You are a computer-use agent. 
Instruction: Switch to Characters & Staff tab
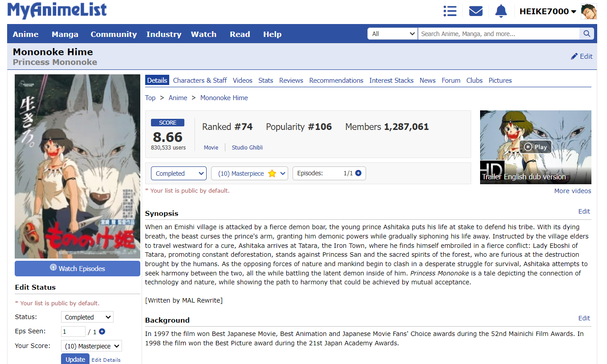click(x=200, y=81)
